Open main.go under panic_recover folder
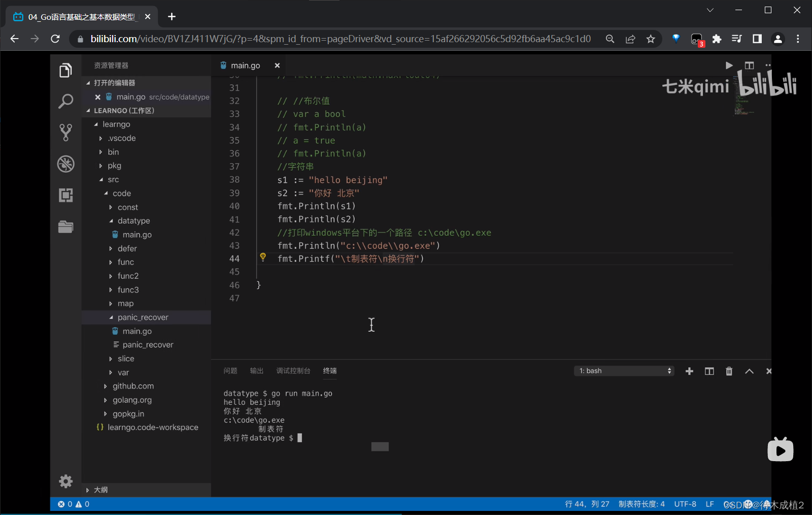Screen dimensions: 812x515 point(146,331)
